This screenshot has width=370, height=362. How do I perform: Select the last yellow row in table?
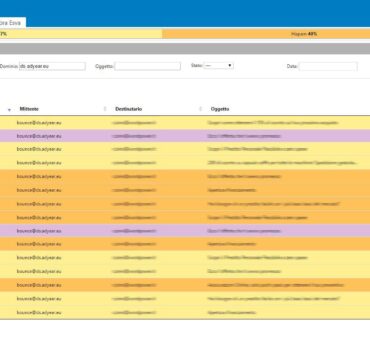click(185, 313)
